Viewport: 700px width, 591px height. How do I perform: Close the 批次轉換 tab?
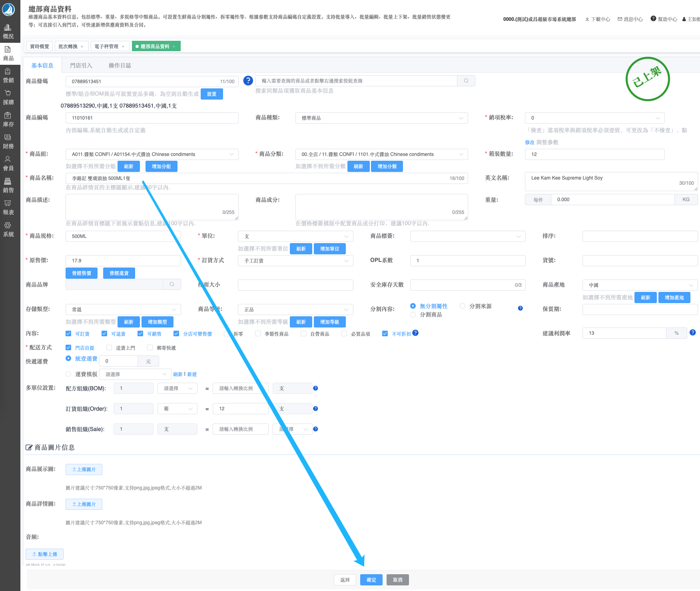tap(82, 47)
